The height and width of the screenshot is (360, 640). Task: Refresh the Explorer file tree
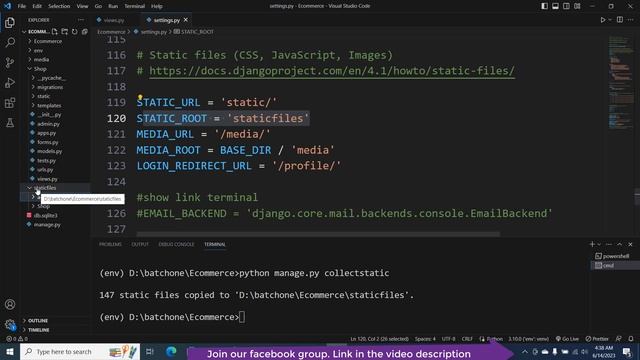[75, 31]
